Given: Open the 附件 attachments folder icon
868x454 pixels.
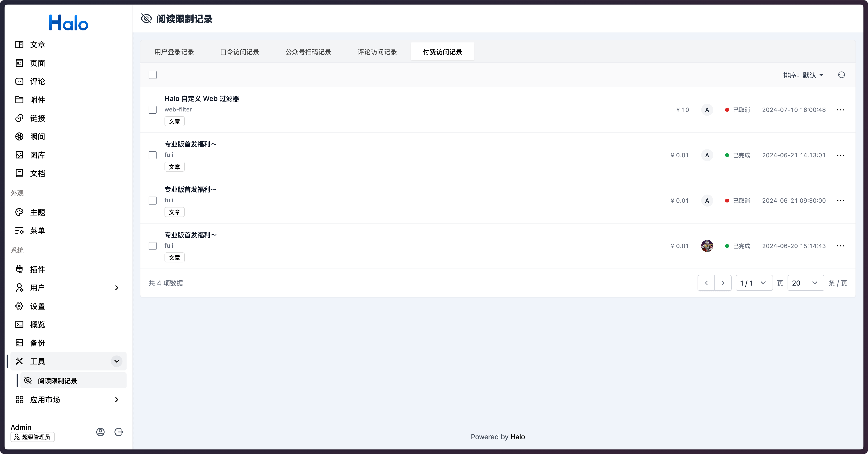Looking at the screenshot, I should [x=19, y=100].
